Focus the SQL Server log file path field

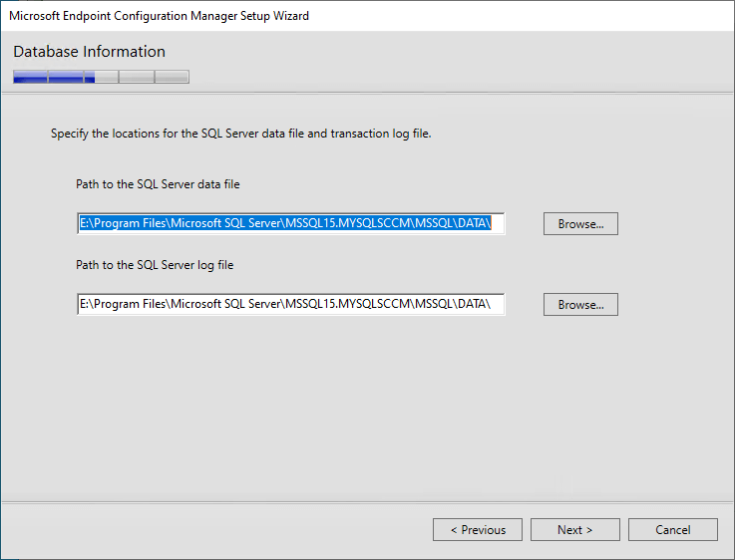(x=290, y=304)
